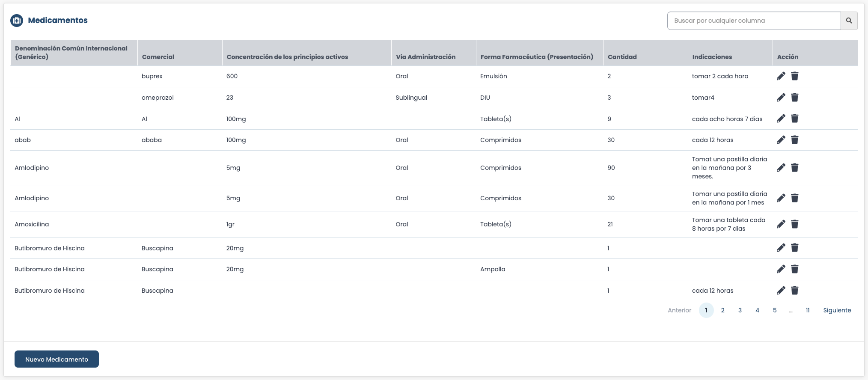The image size is (868, 380).
Task: Click the Anterior pagination link
Action: click(680, 310)
